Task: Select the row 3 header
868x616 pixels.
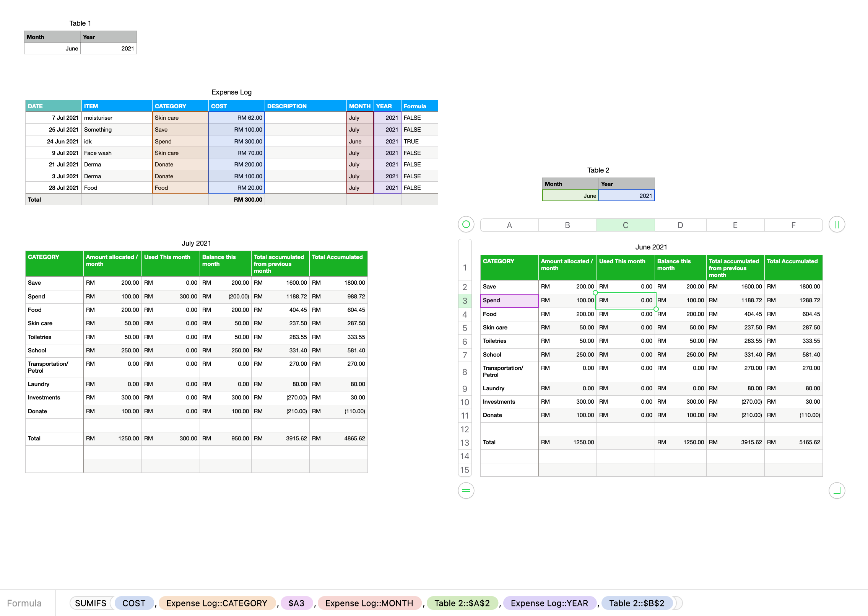Action: [x=465, y=301]
